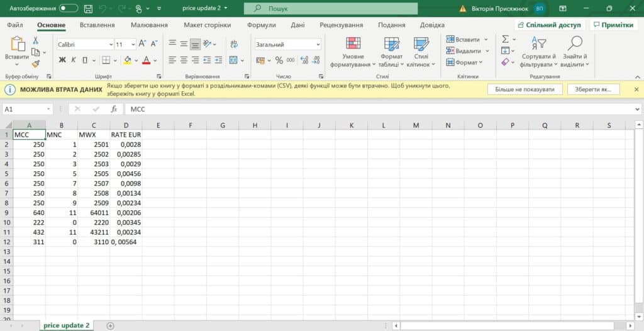Click inside the Пошук search box

point(330,9)
